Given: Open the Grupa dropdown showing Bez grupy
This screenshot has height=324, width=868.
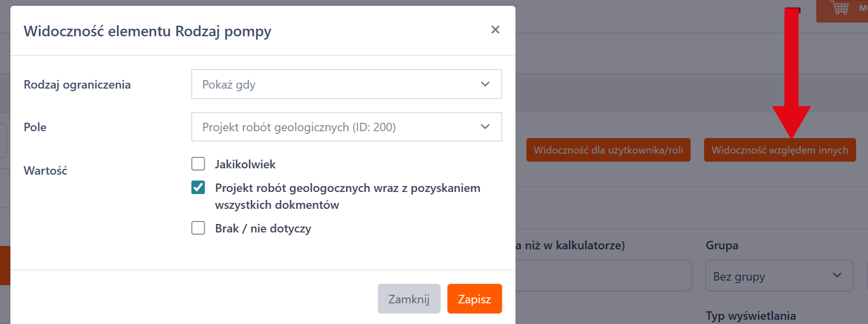Looking at the screenshot, I should pyautogui.click(x=778, y=276).
